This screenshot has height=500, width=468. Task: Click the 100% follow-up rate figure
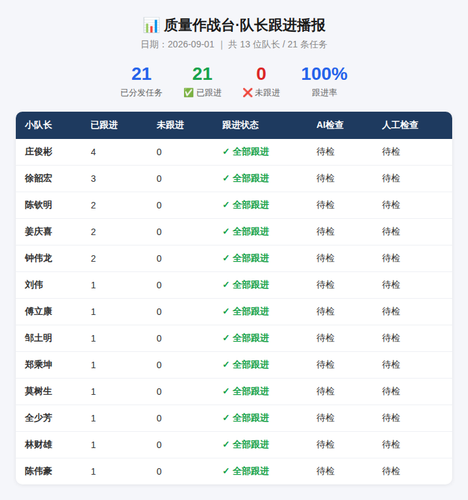(324, 74)
